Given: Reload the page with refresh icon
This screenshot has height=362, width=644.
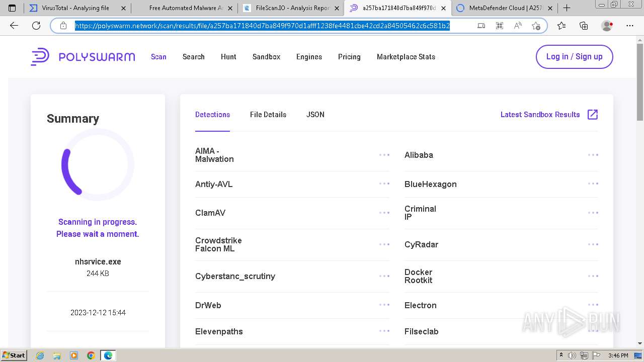Looking at the screenshot, I should tap(36, 26).
